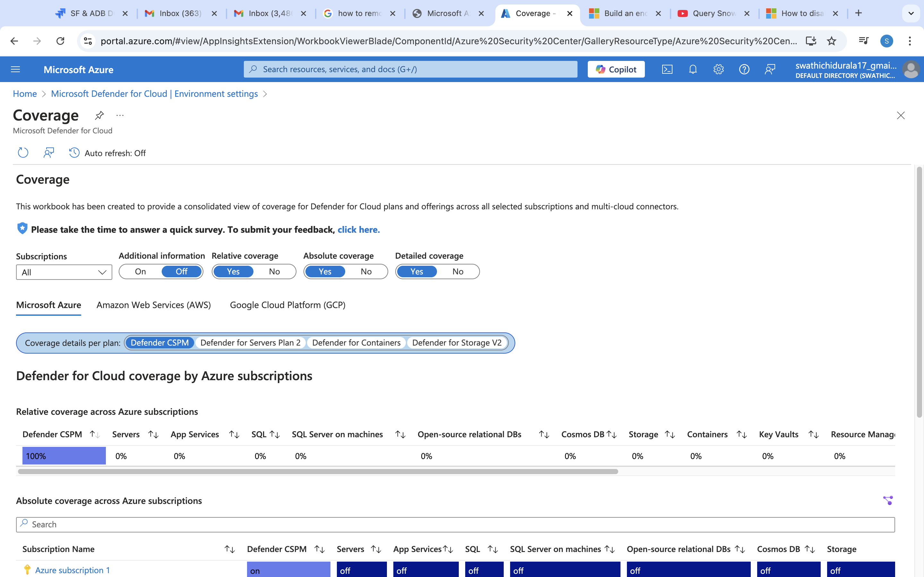The height and width of the screenshot is (577, 924).
Task: Click the Azure subscription 1 link
Action: (72, 570)
